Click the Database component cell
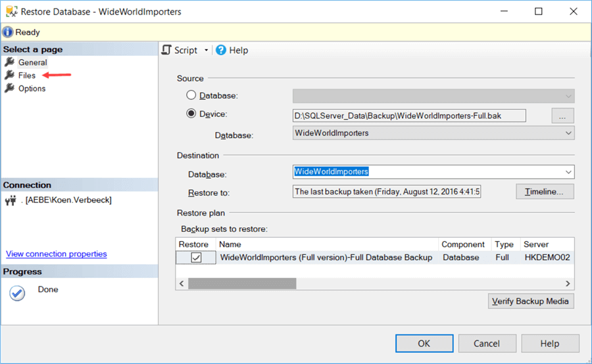 461,258
